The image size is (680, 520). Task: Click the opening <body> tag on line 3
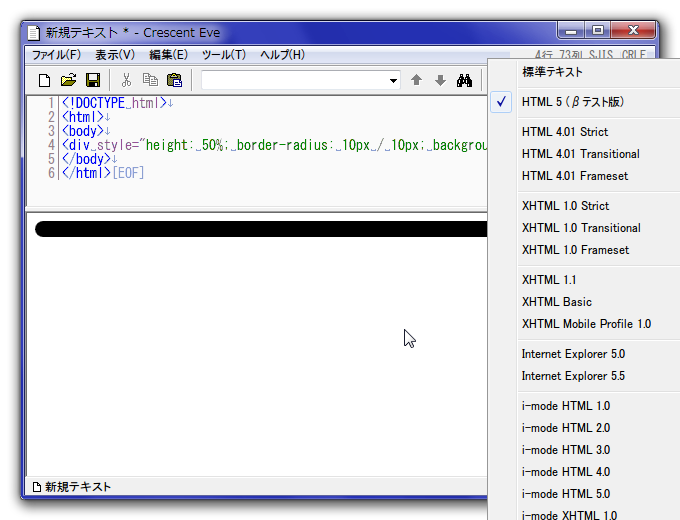(82, 131)
